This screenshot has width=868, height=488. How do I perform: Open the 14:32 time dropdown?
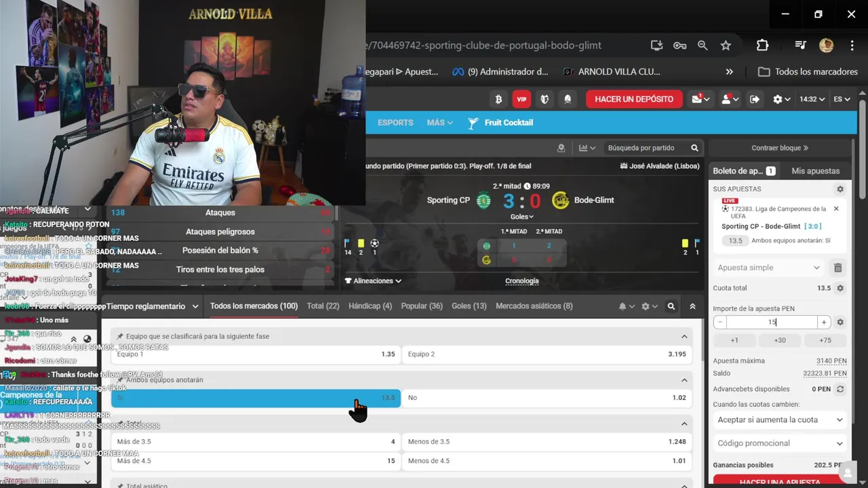[x=812, y=99]
